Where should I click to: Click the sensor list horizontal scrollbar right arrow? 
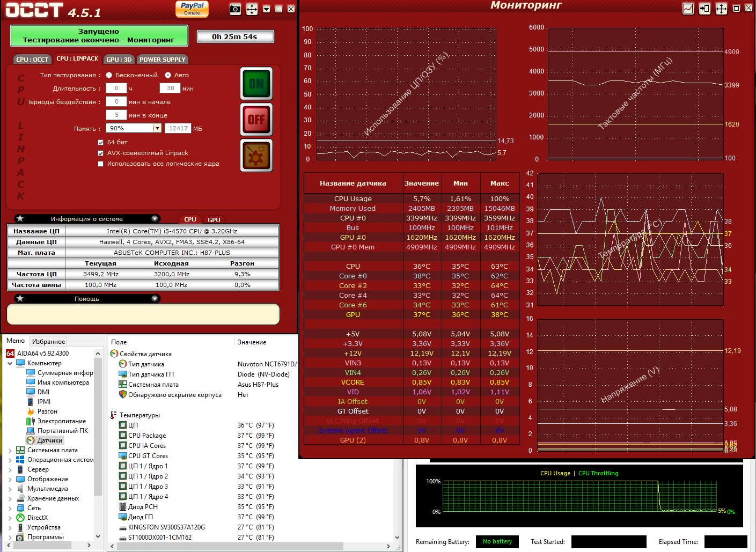point(388,547)
